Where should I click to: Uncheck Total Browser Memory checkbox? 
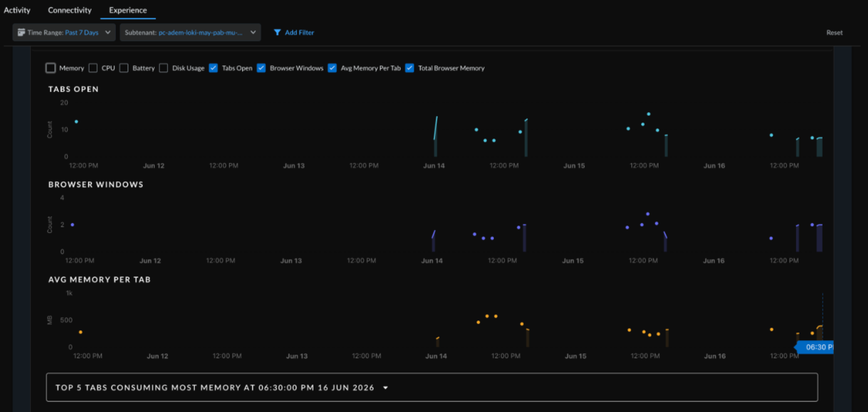(410, 68)
